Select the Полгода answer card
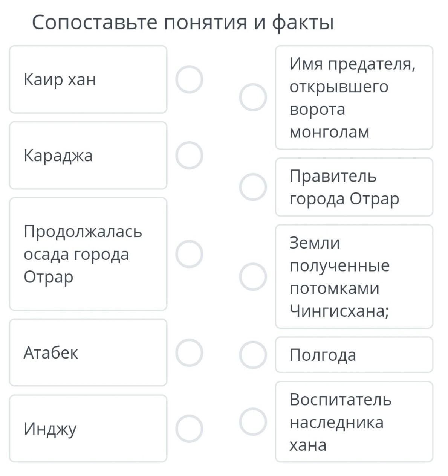 (354, 355)
